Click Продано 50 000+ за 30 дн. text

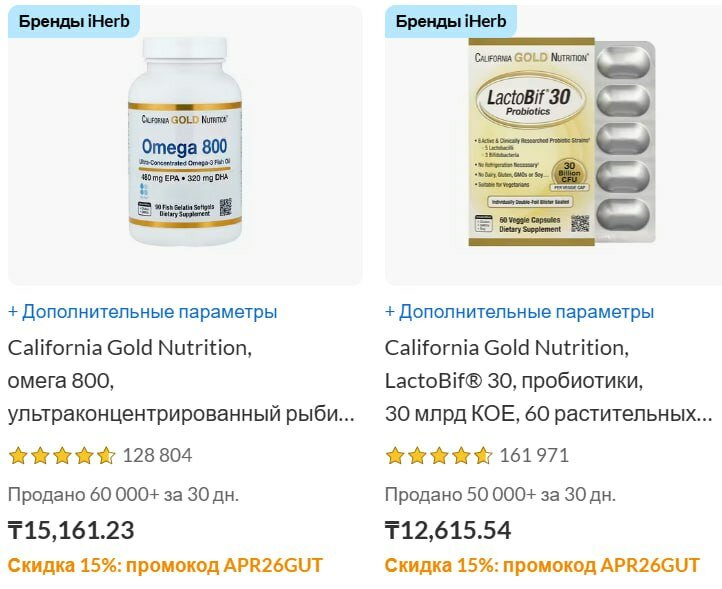point(501,495)
